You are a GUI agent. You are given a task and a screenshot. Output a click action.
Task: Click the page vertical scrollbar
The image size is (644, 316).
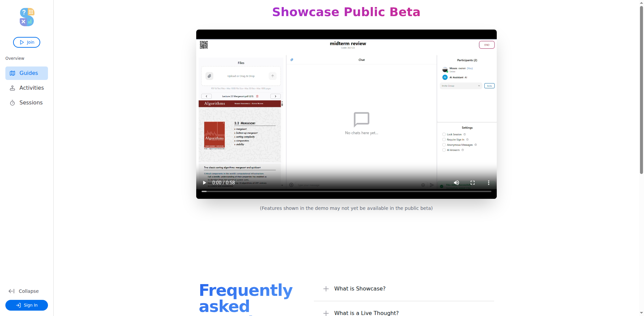click(x=641, y=90)
